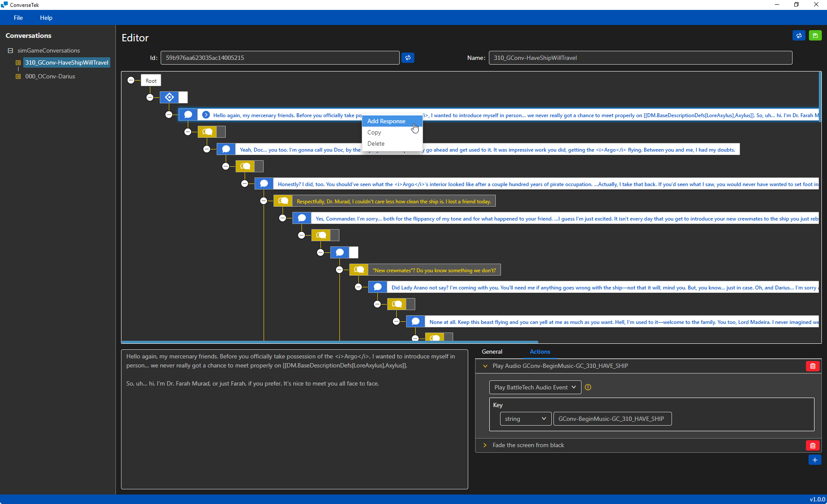Click the reload icon beside save button
Viewport: 827px width, 504px height.
(x=799, y=36)
